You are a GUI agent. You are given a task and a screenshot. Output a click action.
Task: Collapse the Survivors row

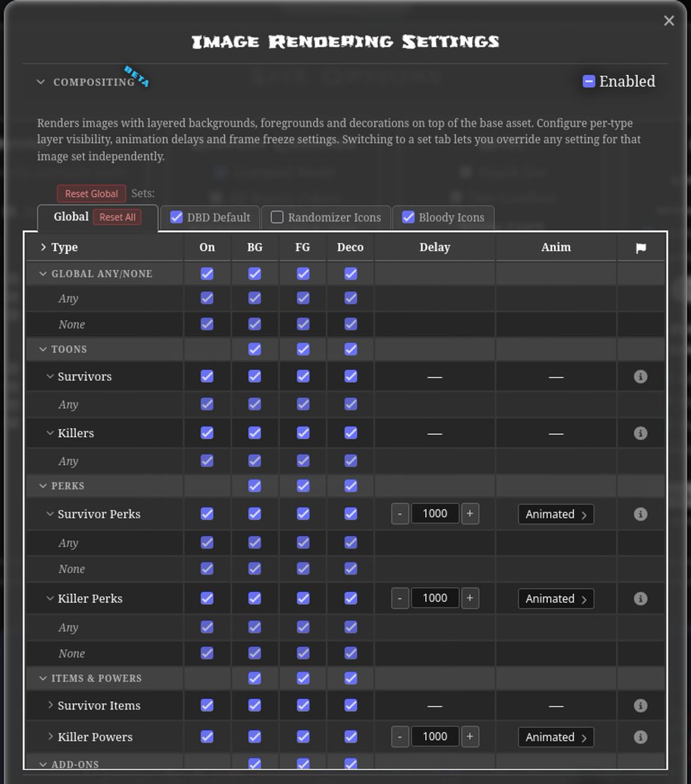[x=50, y=377]
